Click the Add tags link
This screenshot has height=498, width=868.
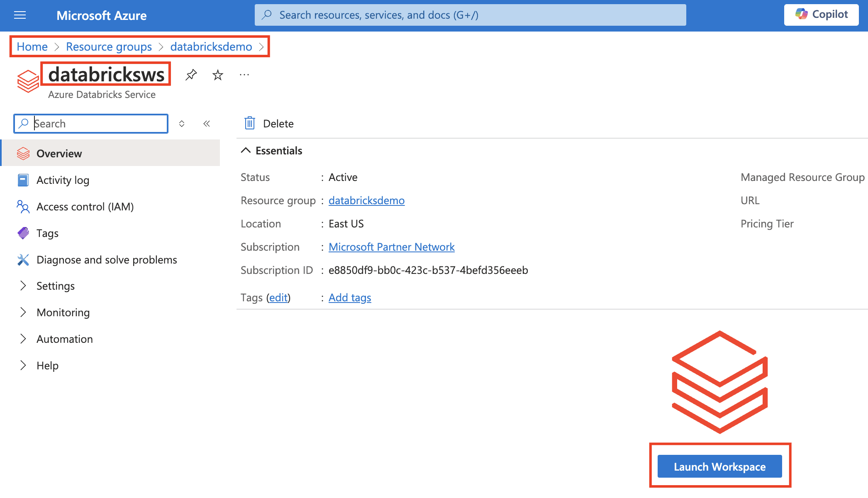pos(350,298)
